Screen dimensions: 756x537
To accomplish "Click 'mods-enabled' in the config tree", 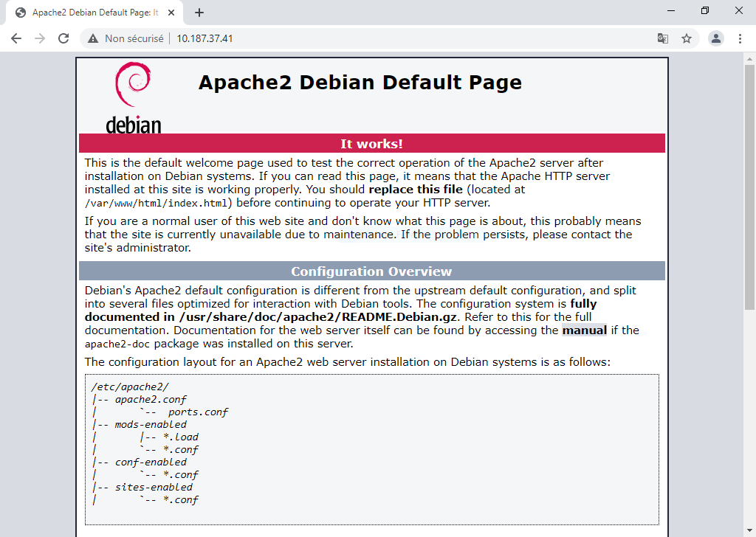I will [151, 424].
